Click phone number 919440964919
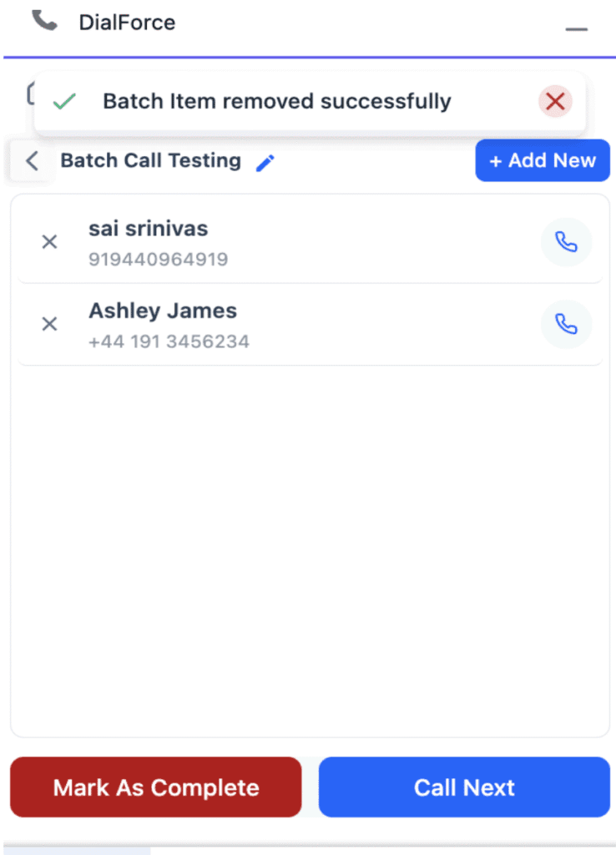This screenshot has height=855, width=616. [x=158, y=259]
